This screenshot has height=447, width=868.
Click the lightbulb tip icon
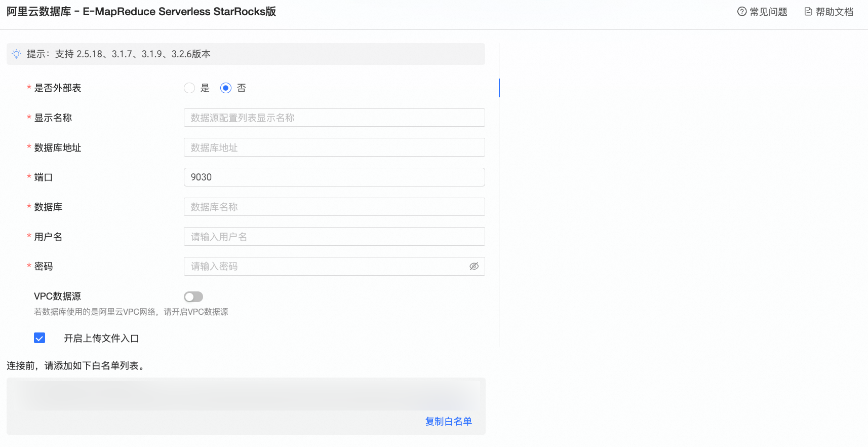point(17,54)
